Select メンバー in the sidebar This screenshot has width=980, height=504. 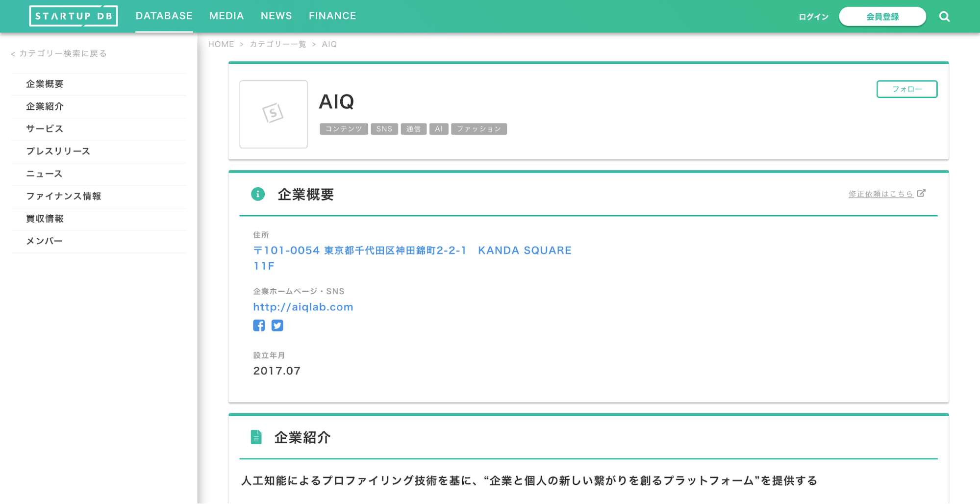pyautogui.click(x=99, y=242)
